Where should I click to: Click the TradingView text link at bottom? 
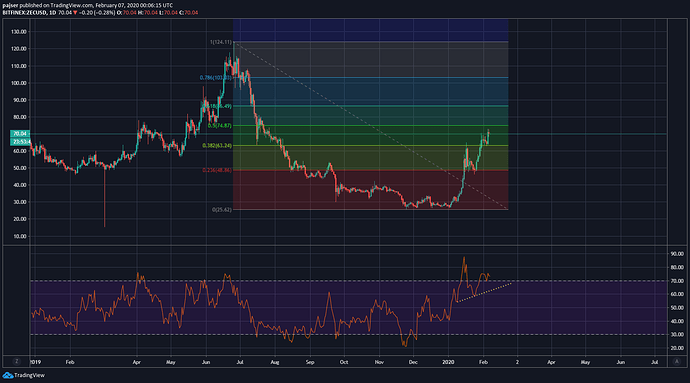point(29,376)
